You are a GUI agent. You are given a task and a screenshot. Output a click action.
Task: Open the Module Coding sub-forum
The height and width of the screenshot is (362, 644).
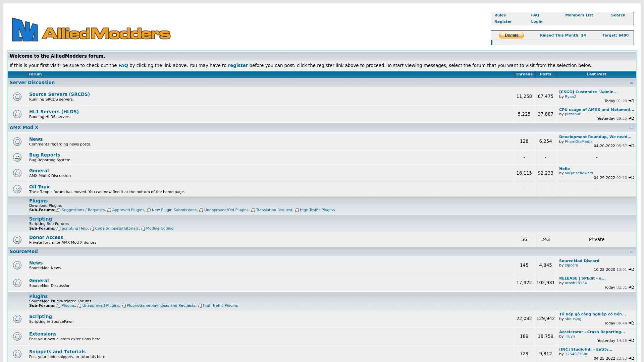(x=160, y=228)
